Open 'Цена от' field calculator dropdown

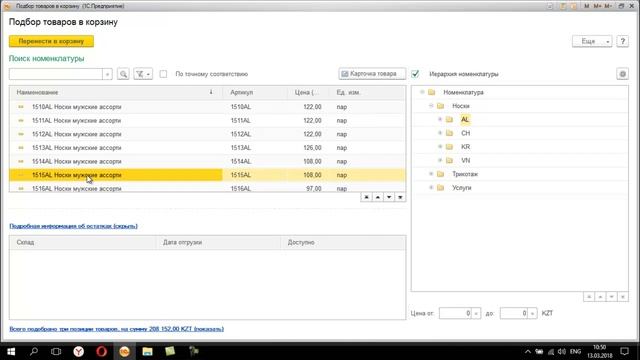click(476, 313)
